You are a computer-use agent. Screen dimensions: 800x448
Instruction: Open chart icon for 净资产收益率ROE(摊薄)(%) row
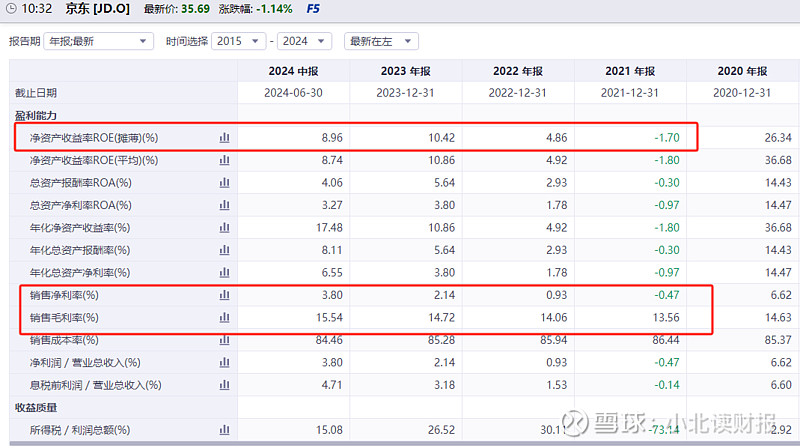pyautogui.click(x=224, y=138)
